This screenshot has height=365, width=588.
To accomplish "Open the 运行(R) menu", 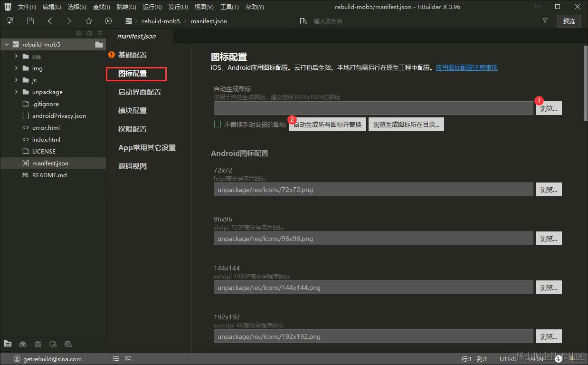I will coord(152,7).
